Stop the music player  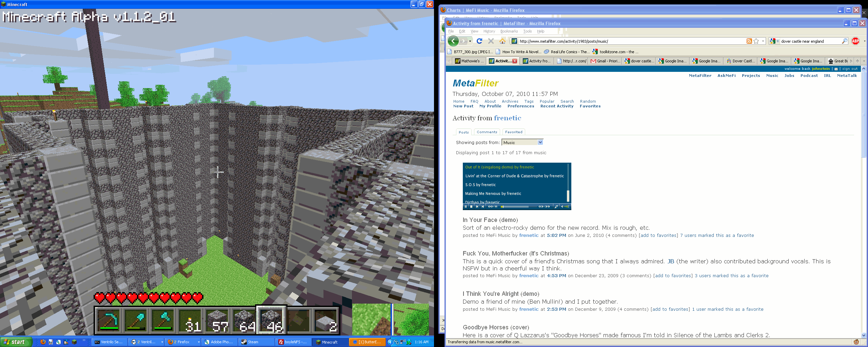coord(471,206)
